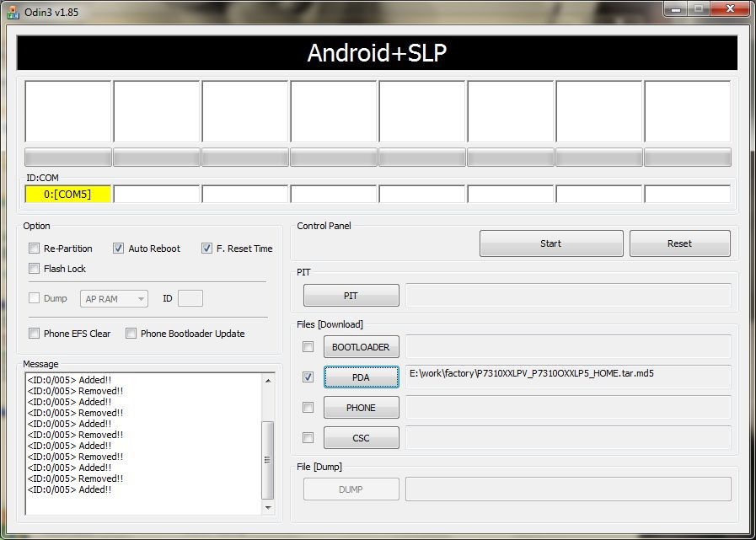Click the PDA file path field
This screenshot has width=756, height=540.
(568, 377)
